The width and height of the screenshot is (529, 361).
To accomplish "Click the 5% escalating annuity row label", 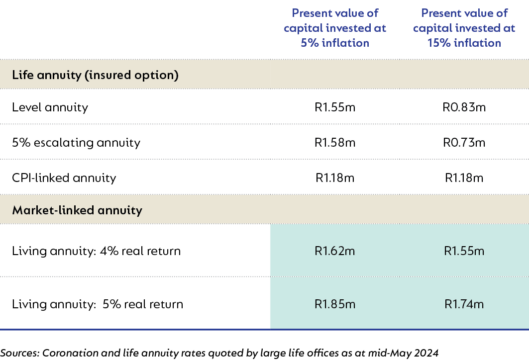I will point(76,143).
